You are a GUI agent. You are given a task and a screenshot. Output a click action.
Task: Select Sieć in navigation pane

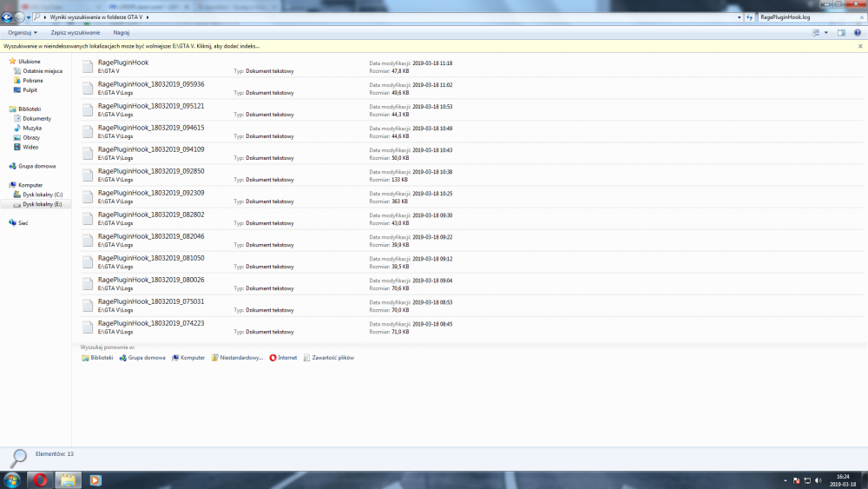23,222
